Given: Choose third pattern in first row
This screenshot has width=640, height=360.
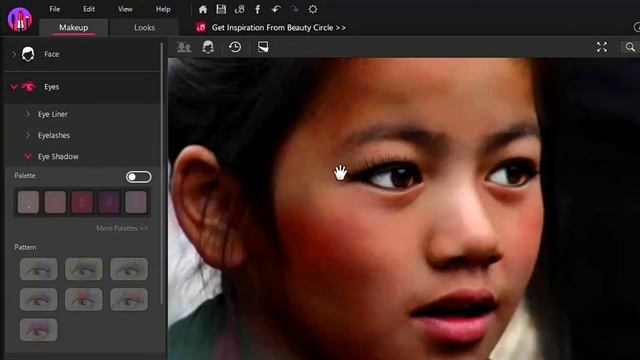Looking at the screenshot, I should pos(129,269).
